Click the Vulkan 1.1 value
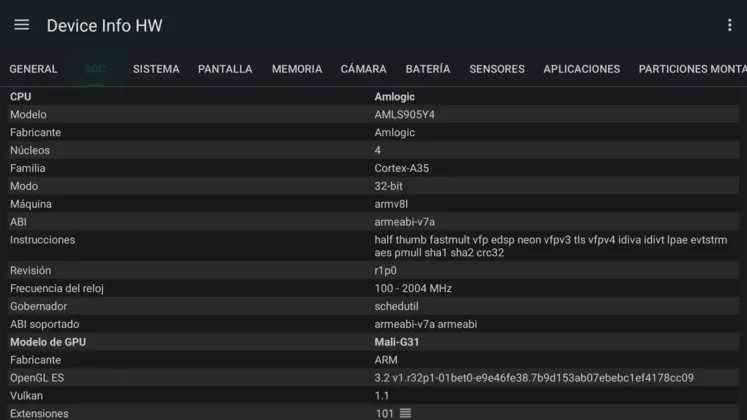The width and height of the screenshot is (747, 420). tap(382, 396)
